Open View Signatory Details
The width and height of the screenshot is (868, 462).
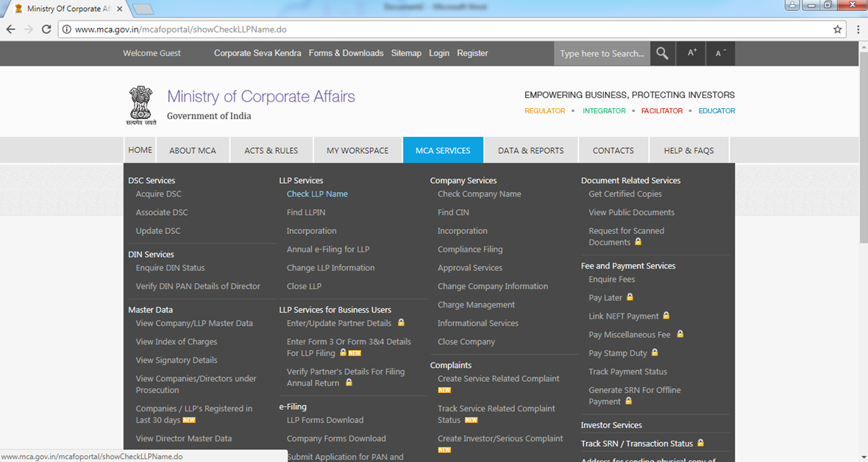pos(176,360)
